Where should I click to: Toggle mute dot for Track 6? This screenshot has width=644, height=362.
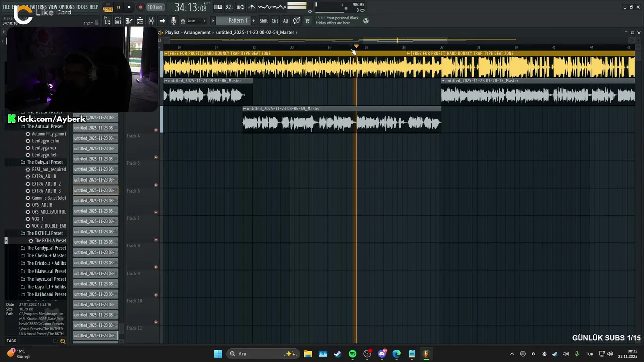coord(156,185)
